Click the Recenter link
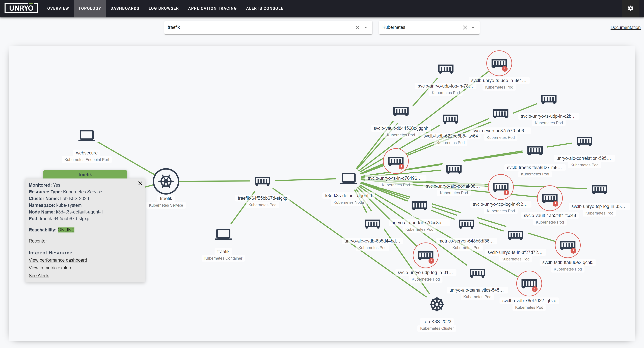This screenshot has height=348, width=644. click(38, 241)
